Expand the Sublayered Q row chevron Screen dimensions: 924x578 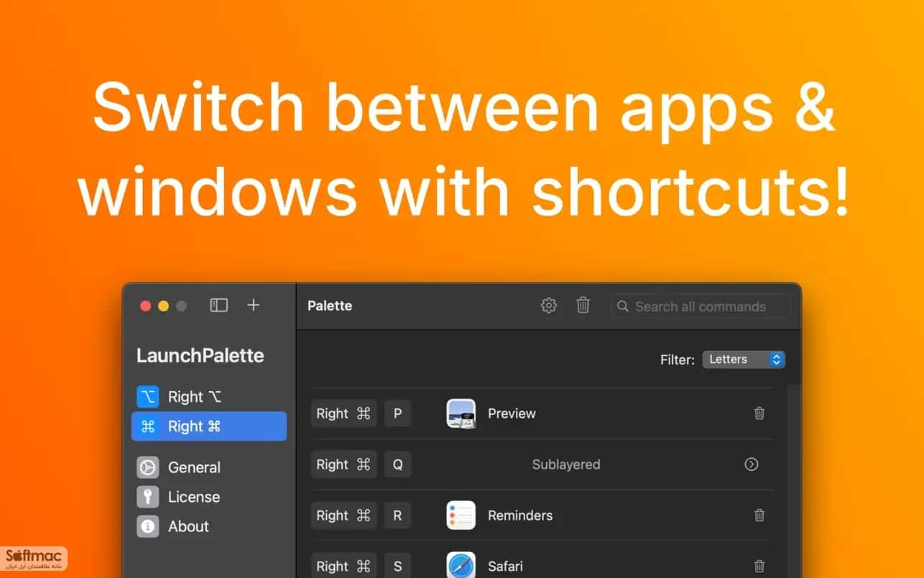click(752, 464)
